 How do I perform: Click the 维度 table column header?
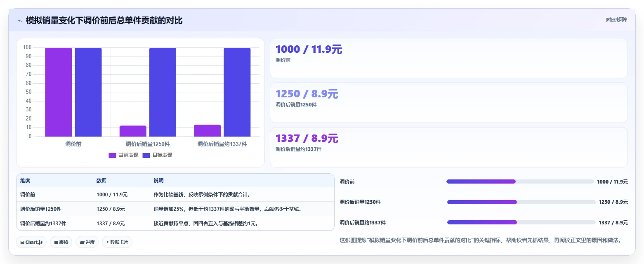point(25,181)
